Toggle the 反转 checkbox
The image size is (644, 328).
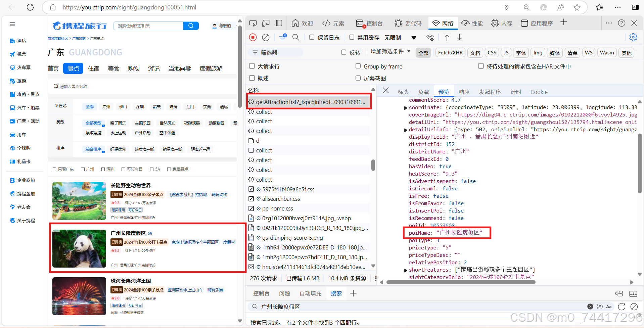(x=343, y=52)
